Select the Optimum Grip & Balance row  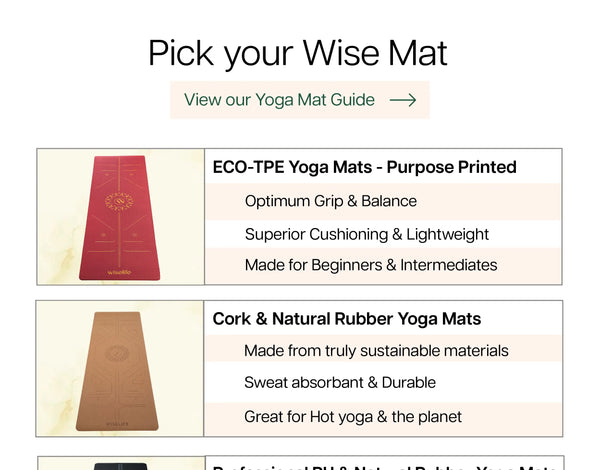click(331, 201)
